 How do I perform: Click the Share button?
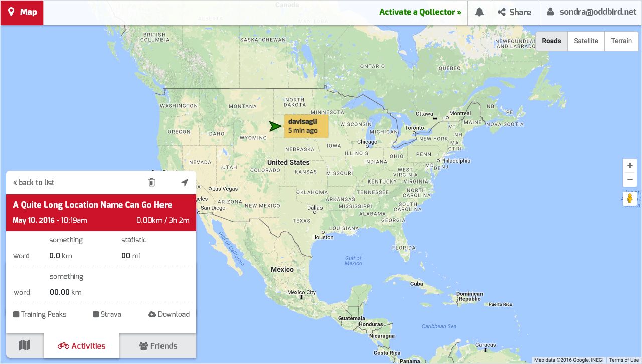(514, 12)
